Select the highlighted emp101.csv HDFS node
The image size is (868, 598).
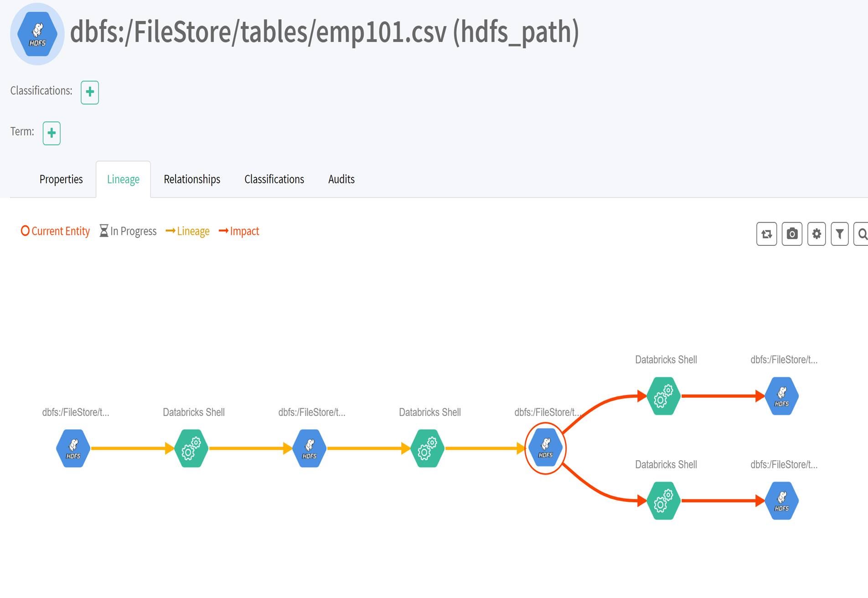pos(546,448)
